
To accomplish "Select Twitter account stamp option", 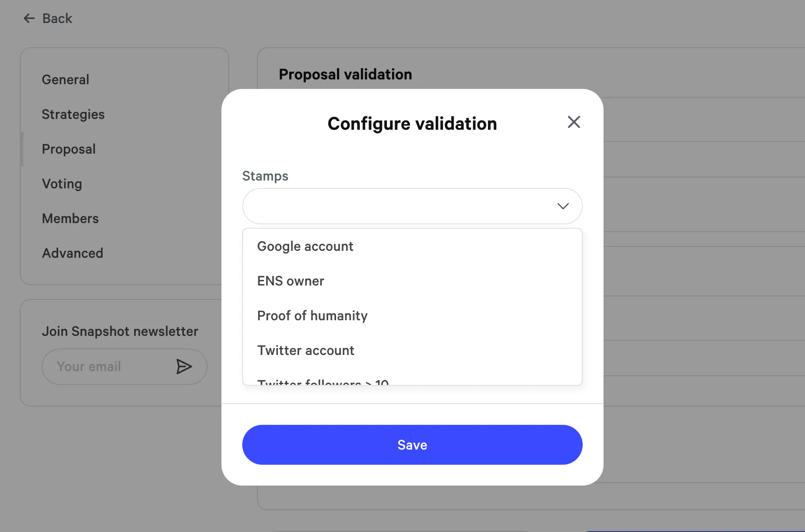I will pos(306,351).
